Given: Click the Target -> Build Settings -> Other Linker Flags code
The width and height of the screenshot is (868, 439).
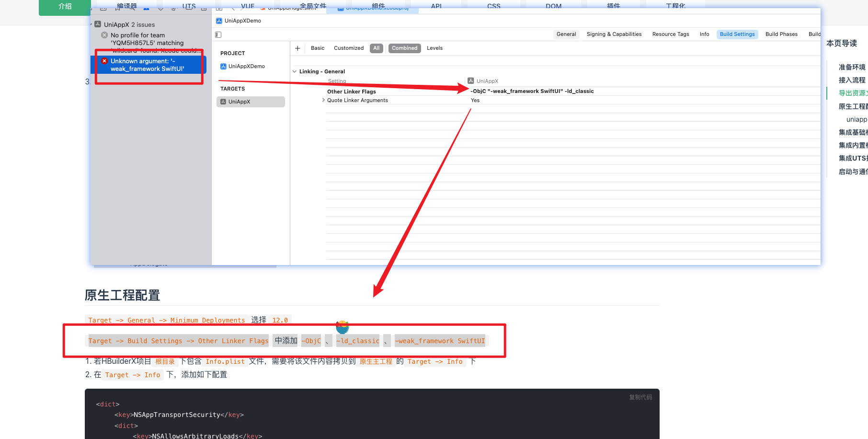Looking at the screenshot, I should tap(178, 341).
